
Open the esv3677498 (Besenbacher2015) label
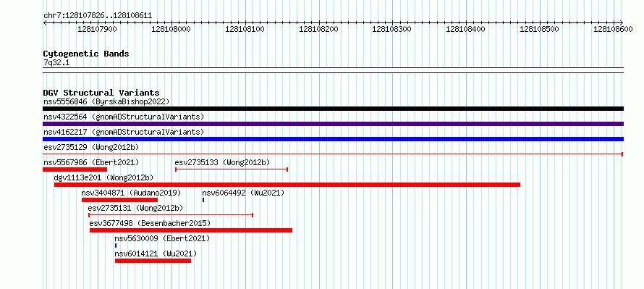pyautogui.click(x=150, y=223)
